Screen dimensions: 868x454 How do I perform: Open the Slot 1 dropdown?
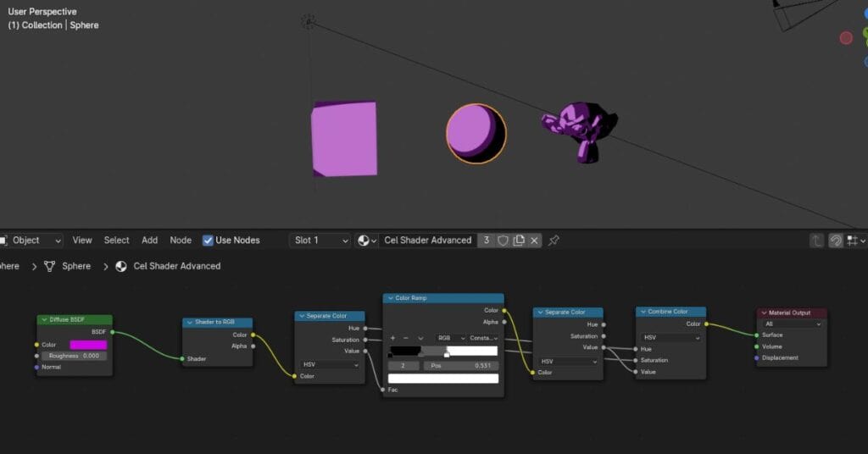[x=320, y=241]
